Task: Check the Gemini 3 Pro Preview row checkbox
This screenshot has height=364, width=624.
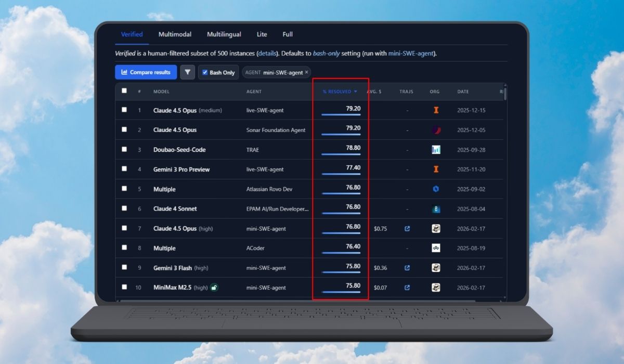Action: click(x=124, y=169)
